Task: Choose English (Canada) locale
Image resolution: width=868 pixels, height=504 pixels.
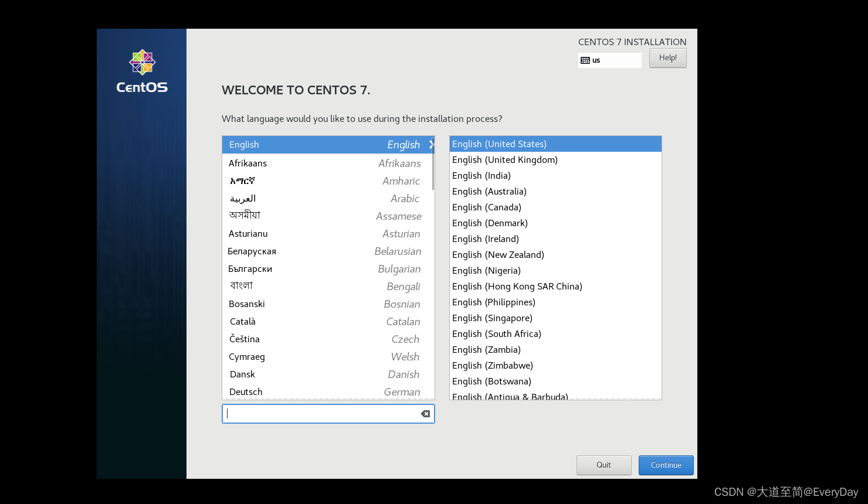Action: pyautogui.click(x=555, y=207)
